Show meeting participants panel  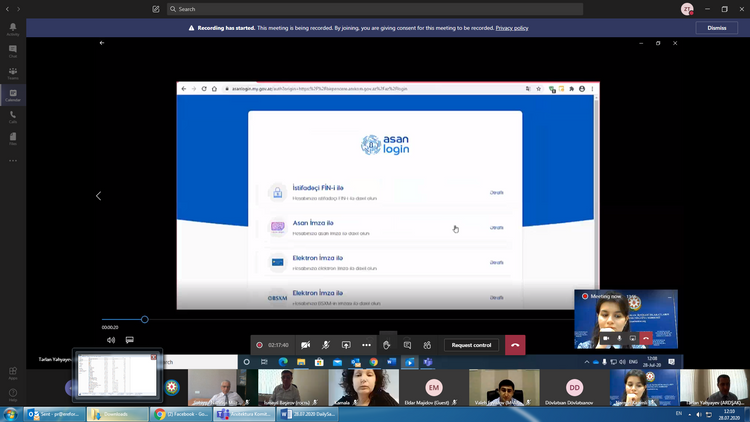point(427,345)
